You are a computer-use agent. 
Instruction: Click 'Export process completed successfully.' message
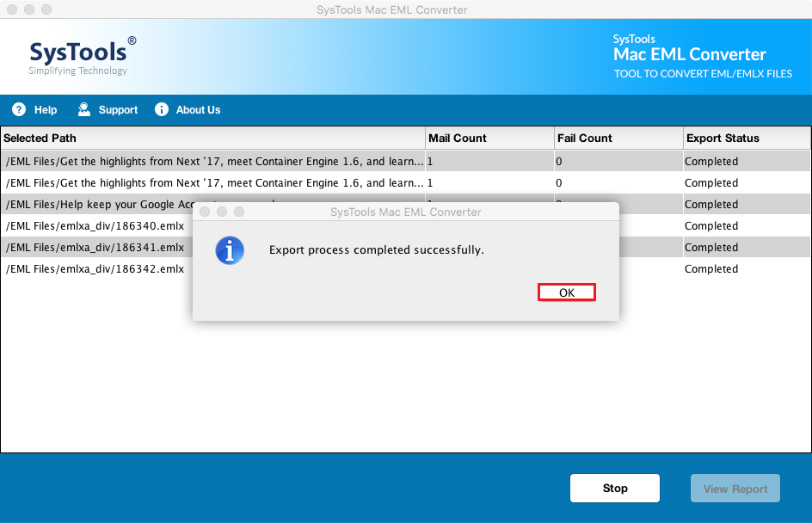click(x=377, y=250)
